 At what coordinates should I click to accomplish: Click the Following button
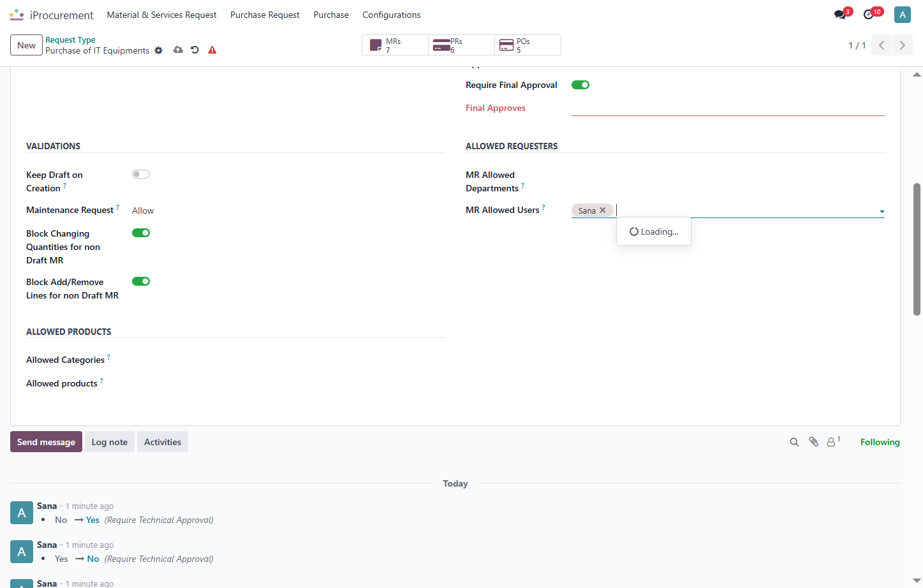click(x=880, y=442)
